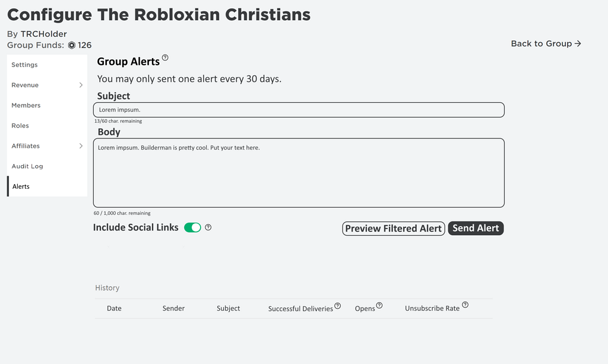The width and height of the screenshot is (608, 364).
Task: Click the Robux icon beside Group Funds
Action: [x=72, y=45]
